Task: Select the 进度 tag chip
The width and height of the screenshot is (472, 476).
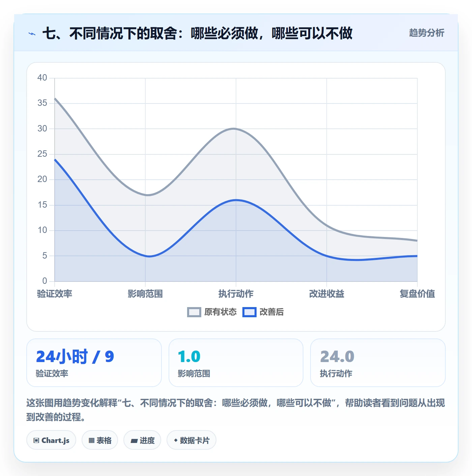Action: coord(142,440)
